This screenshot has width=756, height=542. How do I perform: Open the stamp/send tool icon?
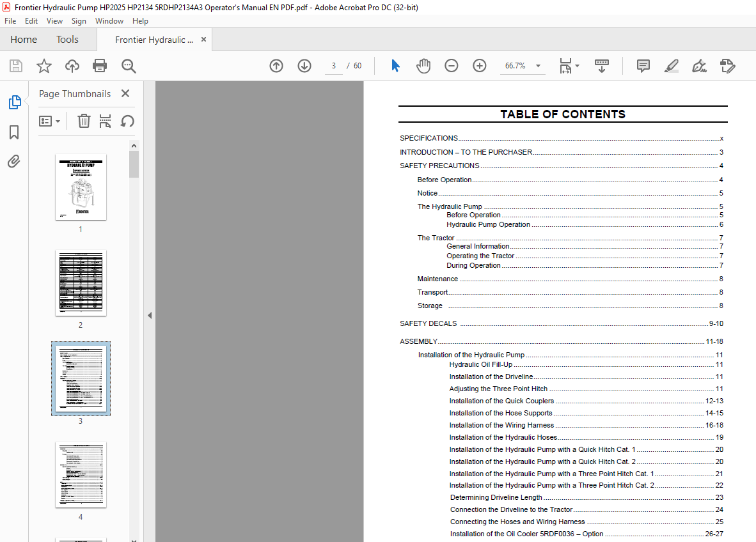click(x=727, y=66)
